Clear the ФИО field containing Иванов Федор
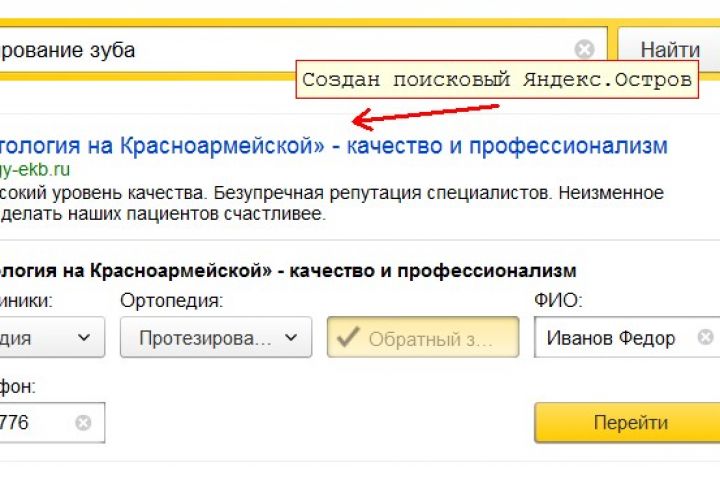The width and height of the screenshot is (720, 480). click(706, 337)
